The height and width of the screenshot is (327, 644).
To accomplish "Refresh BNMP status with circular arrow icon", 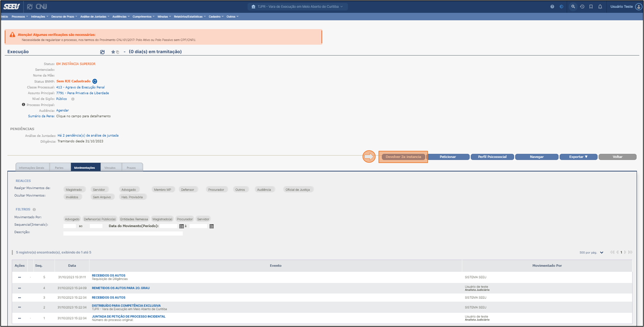I will coord(95,81).
